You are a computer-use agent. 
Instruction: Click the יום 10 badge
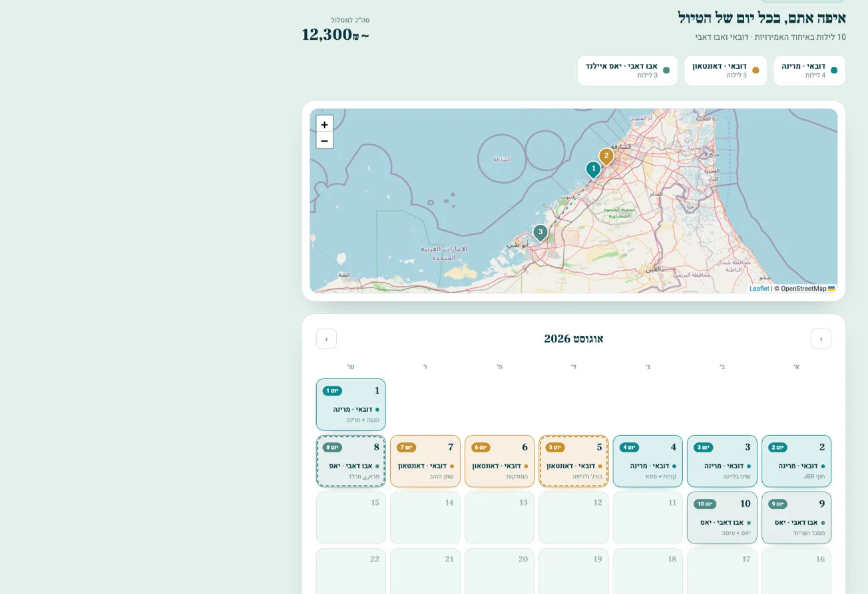pos(705,504)
